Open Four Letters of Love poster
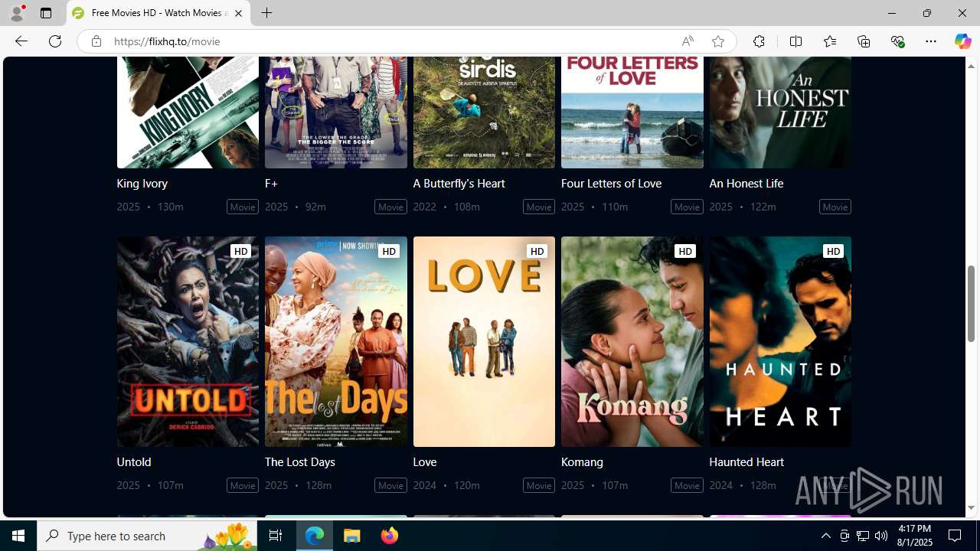 [x=632, y=112]
